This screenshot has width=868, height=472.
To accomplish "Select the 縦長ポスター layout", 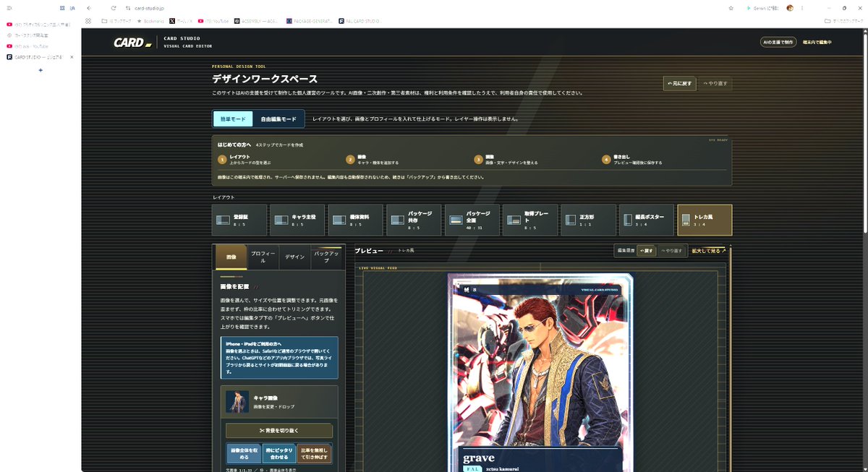I will click(x=647, y=220).
